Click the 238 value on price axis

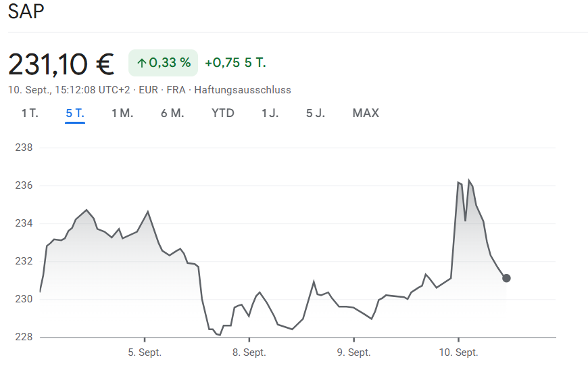coord(24,147)
